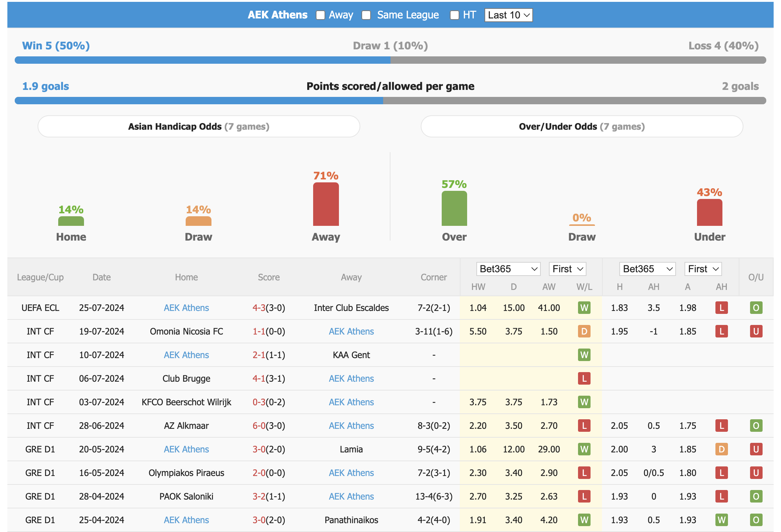Open the first Bet365 bookmaker dropdown
The height and width of the screenshot is (532, 781).
508,269
